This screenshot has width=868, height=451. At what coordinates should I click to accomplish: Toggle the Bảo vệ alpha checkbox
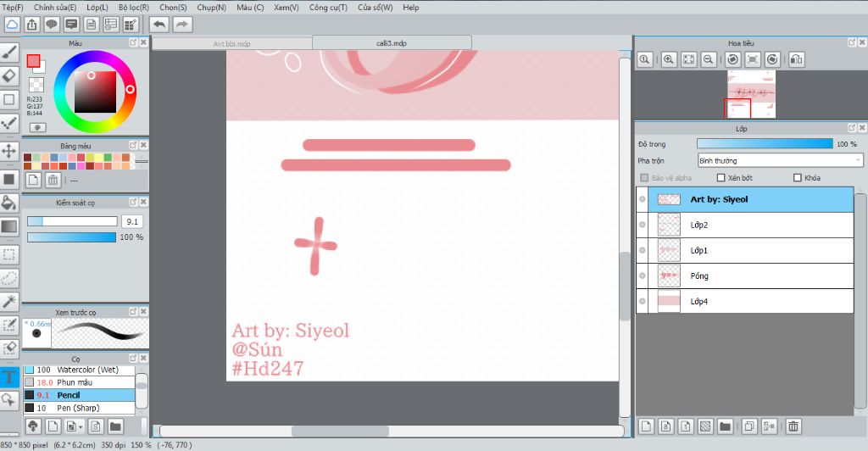[x=644, y=178]
